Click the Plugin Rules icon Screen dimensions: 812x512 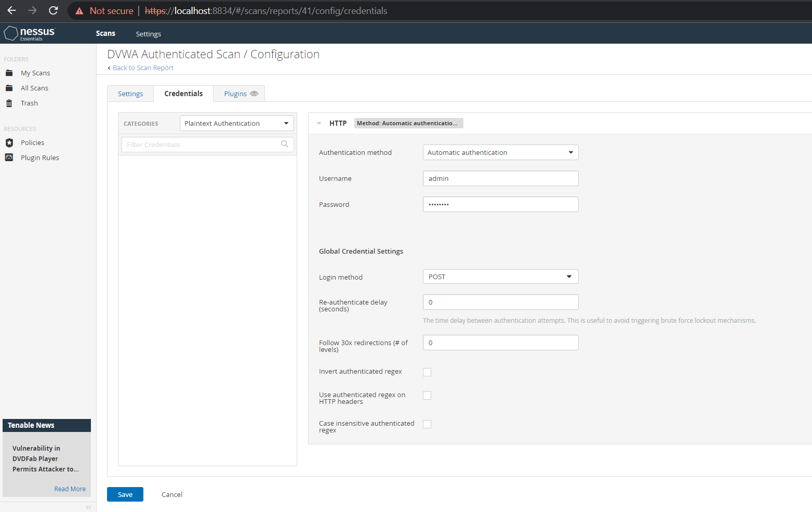pyautogui.click(x=9, y=157)
